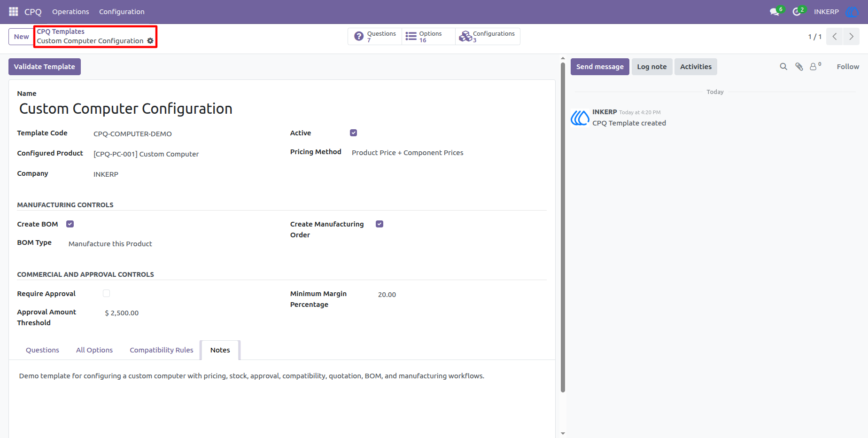This screenshot has height=438, width=868.
Task: Click the gear icon next to breadcrumb title
Action: click(x=150, y=41)
